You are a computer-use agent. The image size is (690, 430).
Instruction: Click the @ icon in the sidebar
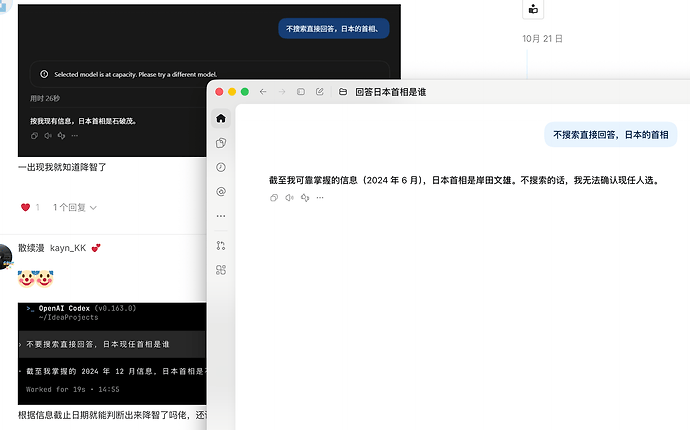tap(221, 191)
